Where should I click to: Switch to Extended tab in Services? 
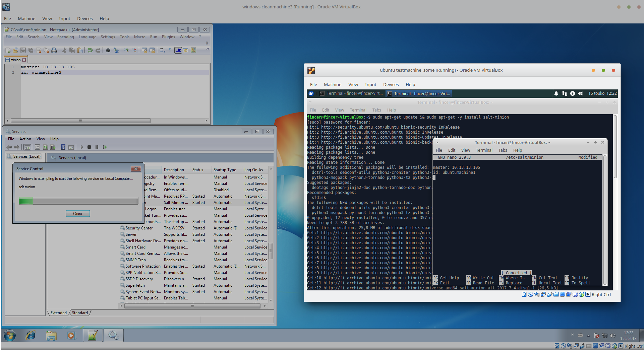pos(59,313)
